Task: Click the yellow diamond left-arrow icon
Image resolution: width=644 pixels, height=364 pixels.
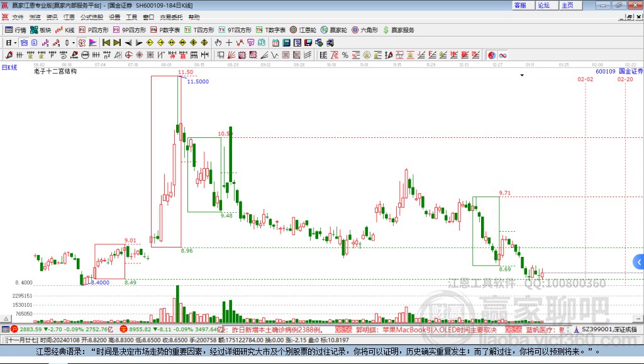Action: click(x=150, y=43)
